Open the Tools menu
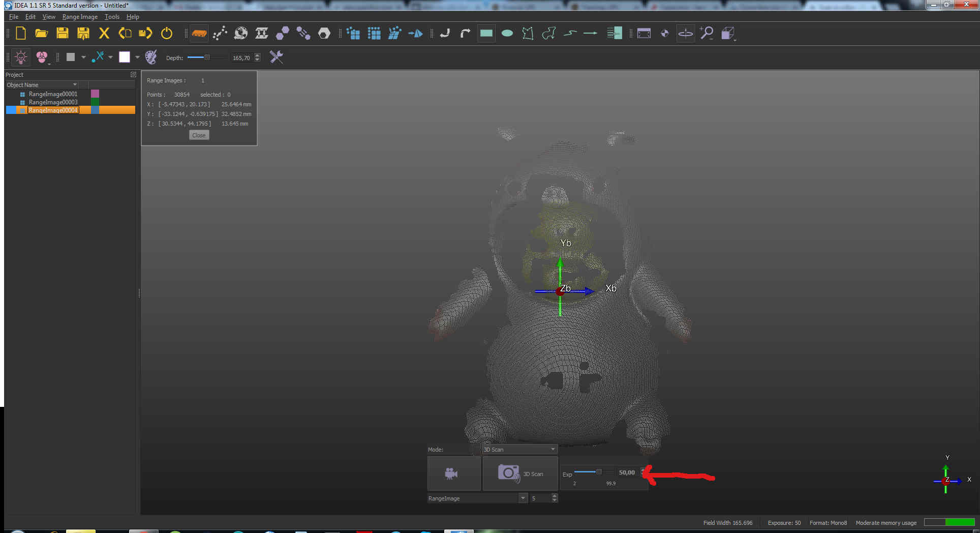Screen dimensions: 980x533 [112, 17]
